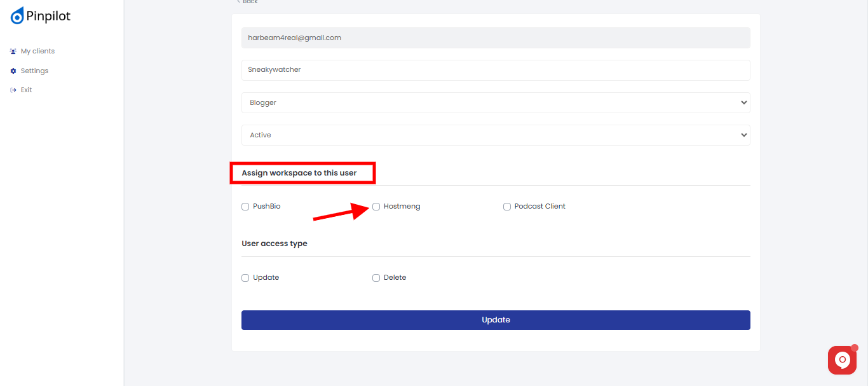Viewport: 868px width, 386px height.
Task: Click the Delete label text
Action: [395, 278]
